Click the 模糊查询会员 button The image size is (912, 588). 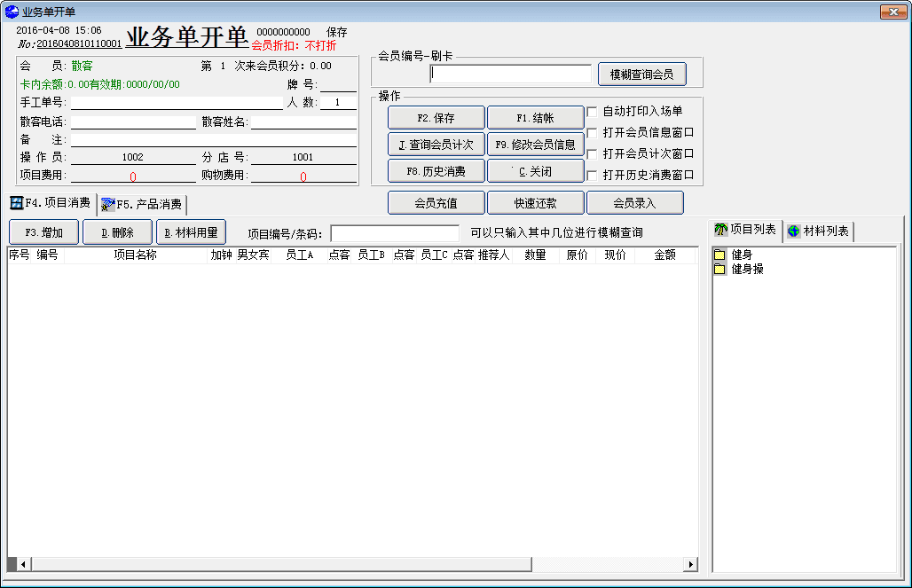pos(641,74)
